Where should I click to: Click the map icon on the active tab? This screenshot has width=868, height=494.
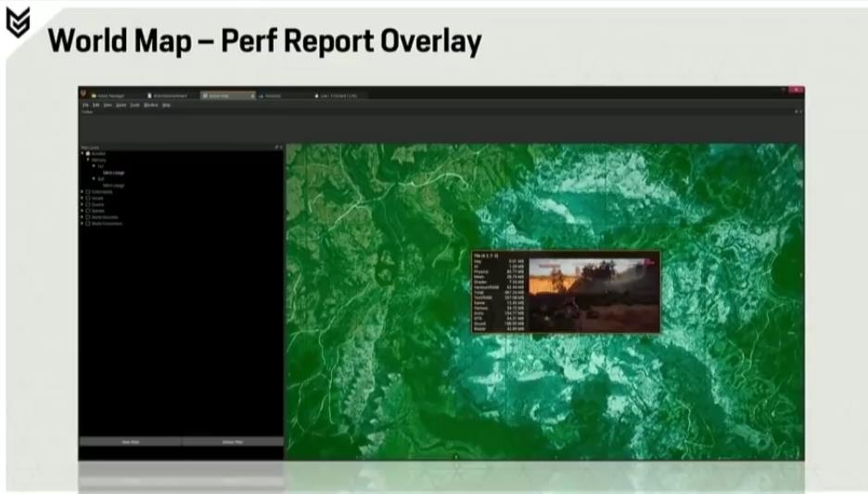click(205, 95)
